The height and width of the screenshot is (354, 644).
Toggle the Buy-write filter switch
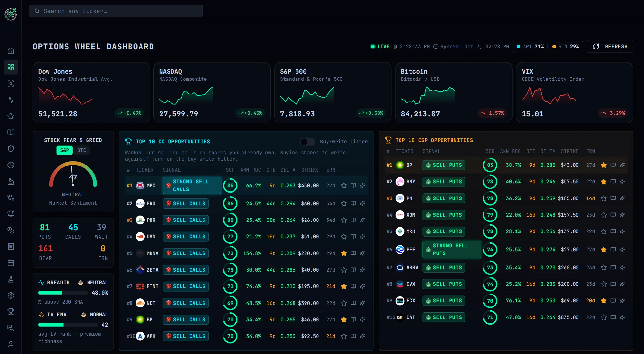tap(307, 142)
